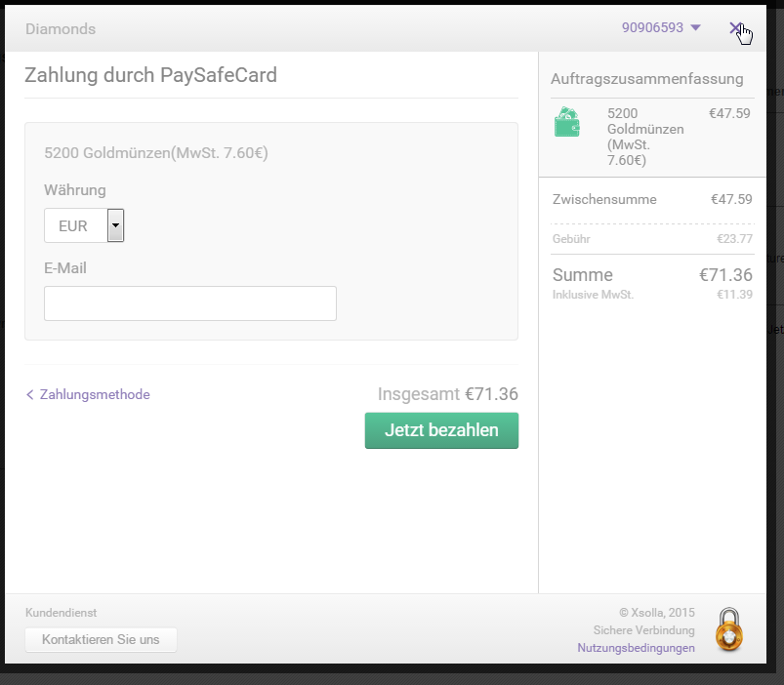Screen dimensions: 784x685
Task: Click the green wallet icon in order summary
Action: pos(567,123)
